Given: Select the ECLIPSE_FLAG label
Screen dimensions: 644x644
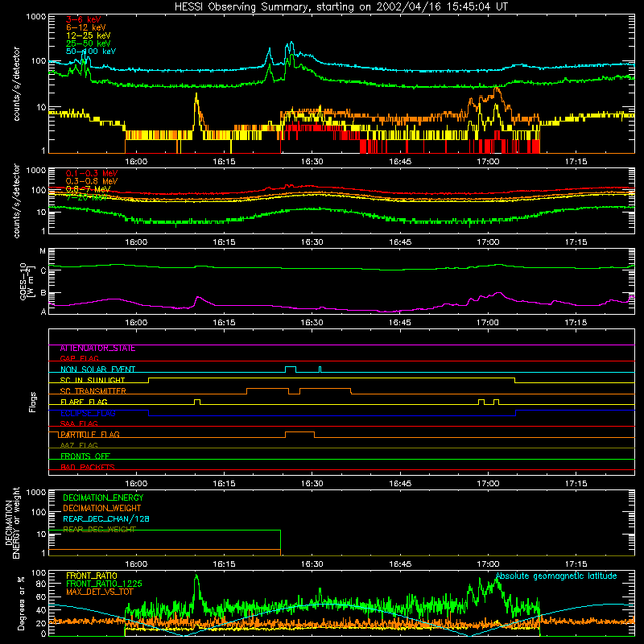Looking at the screenshot, I should pyautogui.click(x=88, y=413).
